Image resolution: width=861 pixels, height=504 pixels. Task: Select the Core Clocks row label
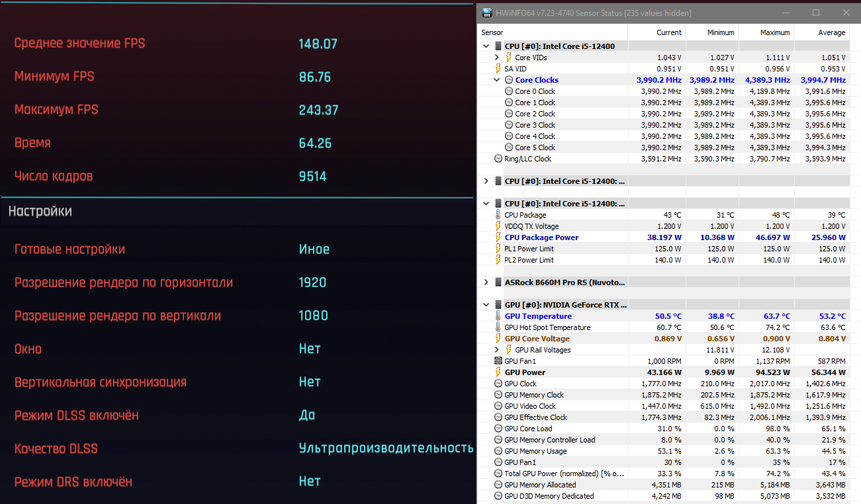coord(537,80)
